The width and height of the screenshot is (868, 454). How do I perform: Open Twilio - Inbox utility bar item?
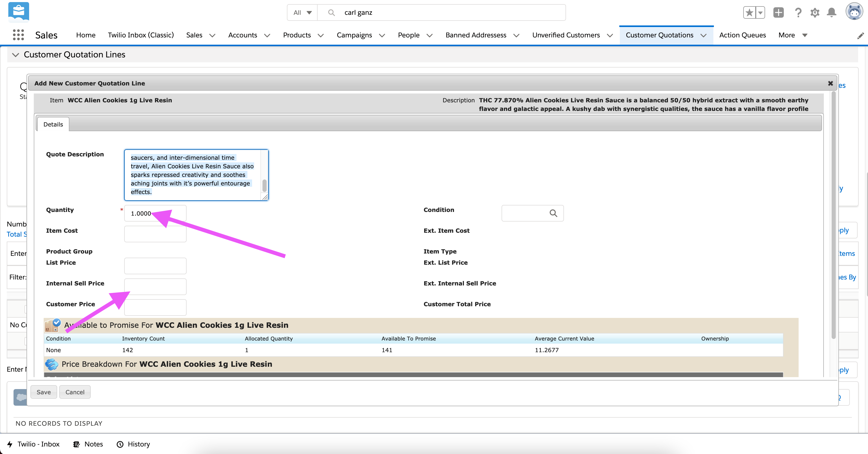[33, 444]
